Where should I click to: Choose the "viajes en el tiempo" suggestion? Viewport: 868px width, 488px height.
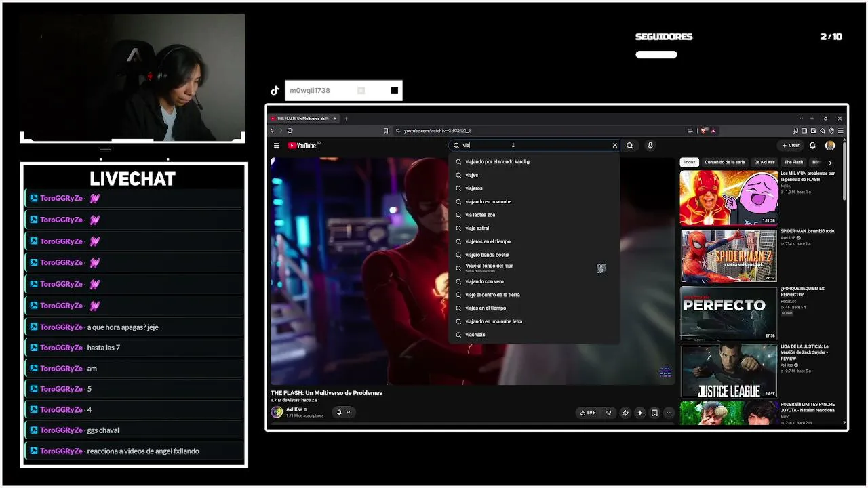point(534,308)
